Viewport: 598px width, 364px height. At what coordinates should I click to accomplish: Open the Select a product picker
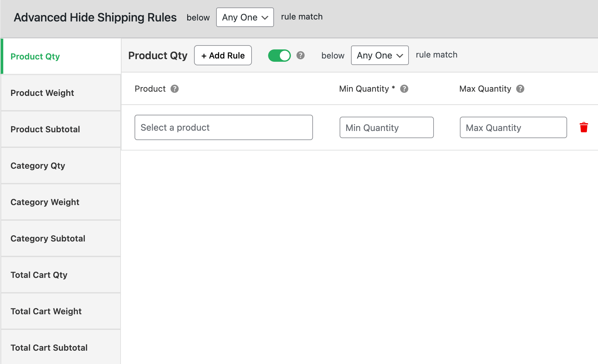click(x=224, y=127)
